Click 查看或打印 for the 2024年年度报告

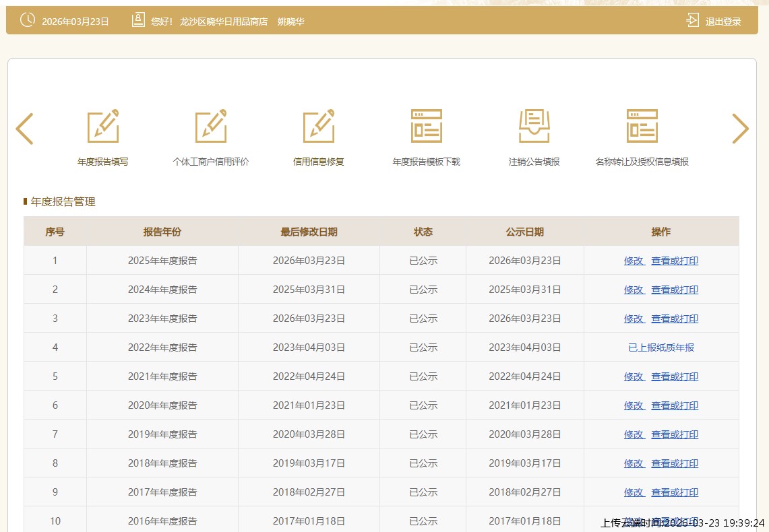tap(674, 290)
